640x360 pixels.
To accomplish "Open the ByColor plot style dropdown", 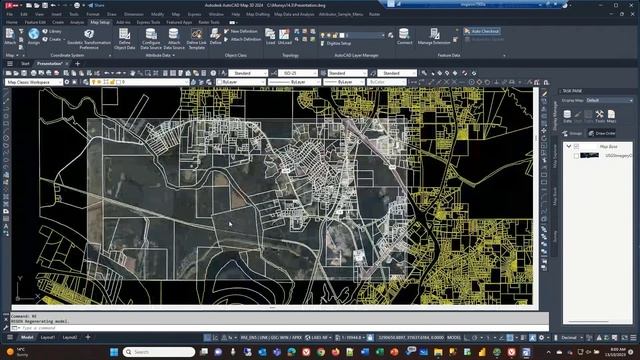I will coord(386,82).
